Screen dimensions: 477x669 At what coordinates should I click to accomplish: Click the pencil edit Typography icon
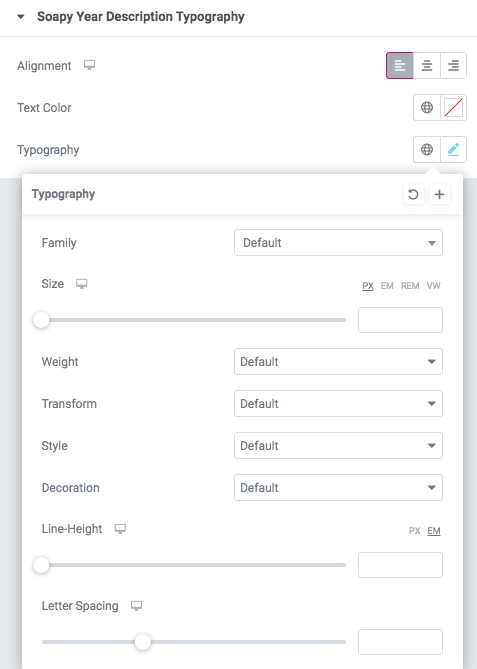pyautogui.click(x=453, y=149)
